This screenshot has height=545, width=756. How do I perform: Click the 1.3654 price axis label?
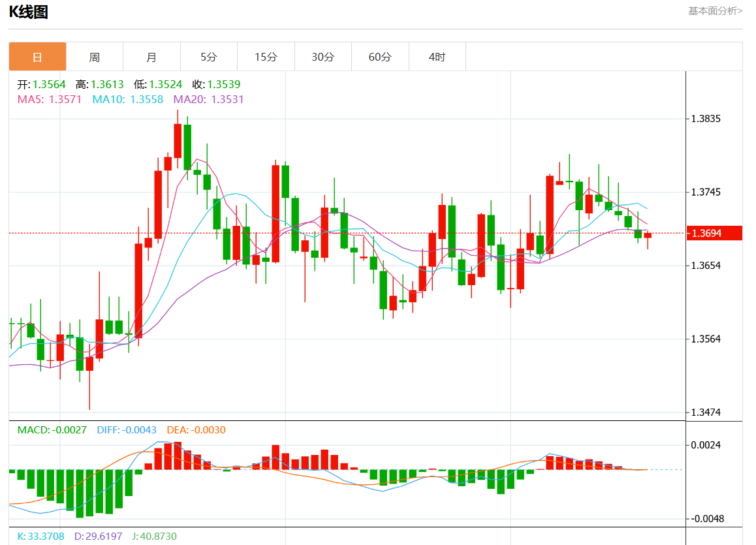(x=706, y=266)
